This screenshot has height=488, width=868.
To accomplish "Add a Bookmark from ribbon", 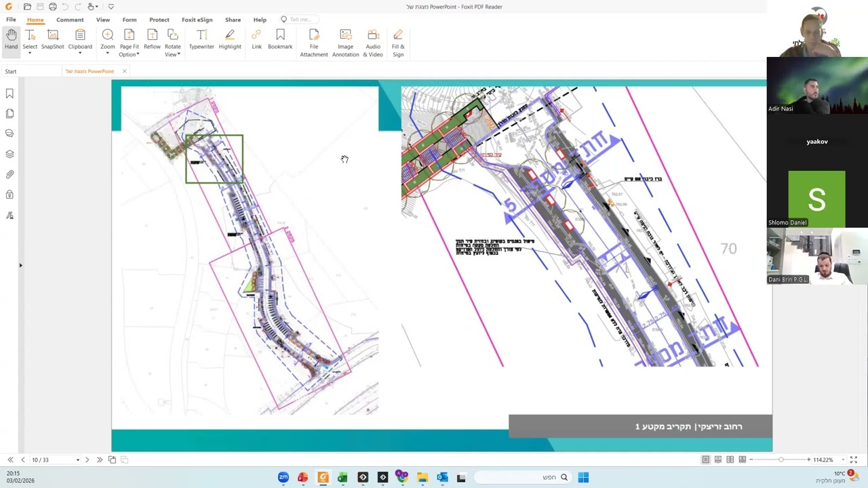I will tap(280, 40).
